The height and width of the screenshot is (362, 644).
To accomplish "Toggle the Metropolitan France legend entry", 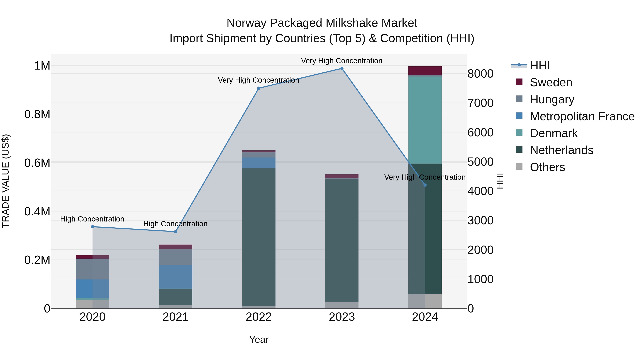I will (x=575, y=116).
